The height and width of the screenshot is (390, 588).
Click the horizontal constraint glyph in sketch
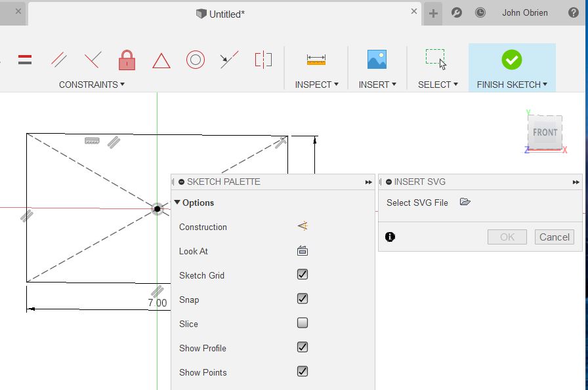click(x=92, y=141)
